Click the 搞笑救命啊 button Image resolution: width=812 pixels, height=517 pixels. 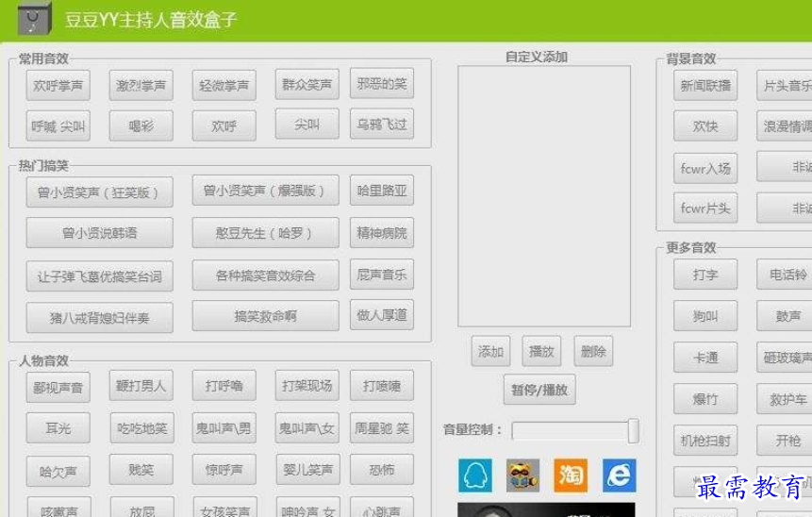tap(265, 315)
